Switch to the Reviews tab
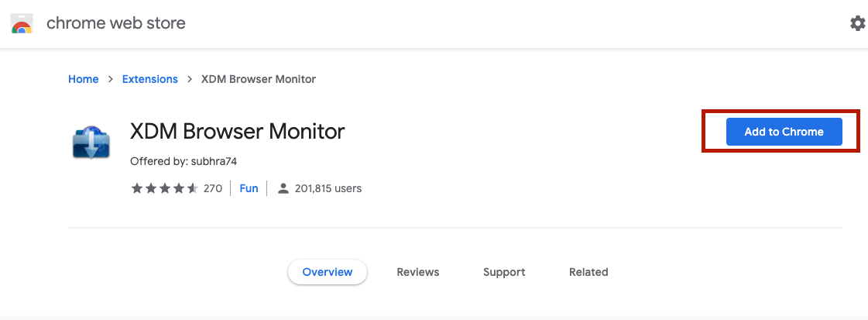This screenshot has width=868, height=320. (x=418, y=272)
